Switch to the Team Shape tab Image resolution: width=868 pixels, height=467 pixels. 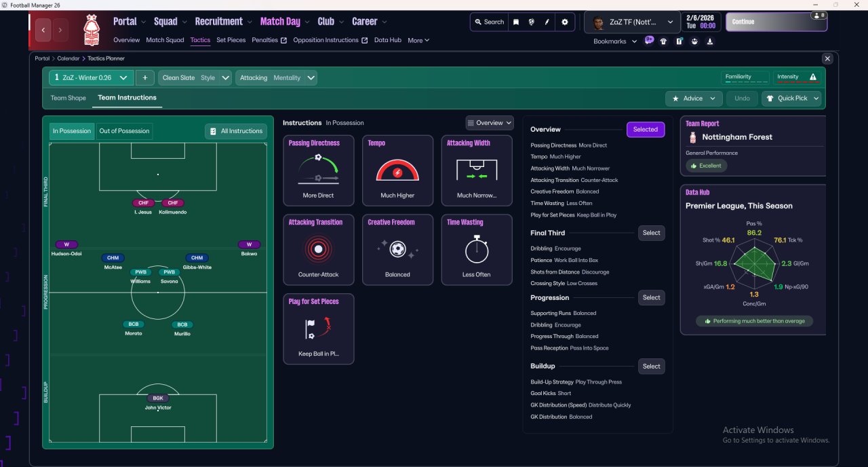coord(68,98)
